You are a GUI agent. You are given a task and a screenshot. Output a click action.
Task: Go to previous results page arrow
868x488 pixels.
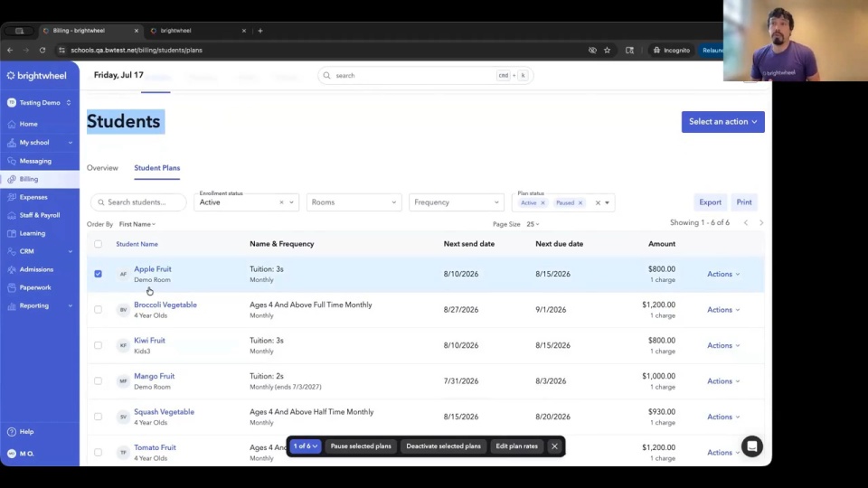[x=746, y=223]
